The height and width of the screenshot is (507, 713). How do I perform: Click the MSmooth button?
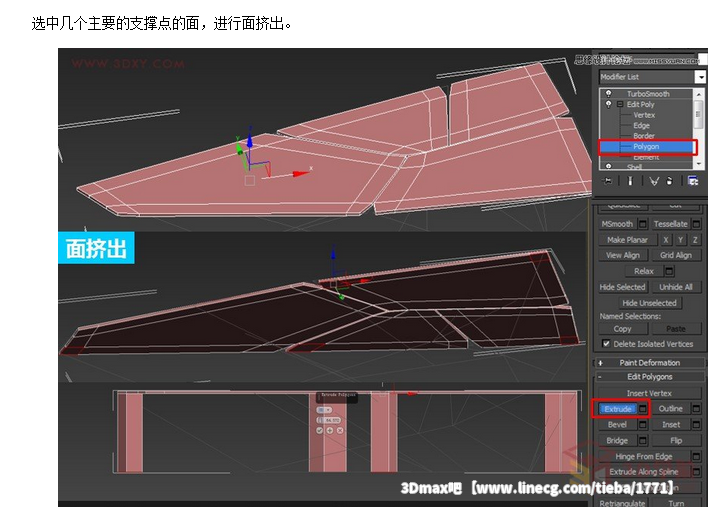[x=617, y=224]
